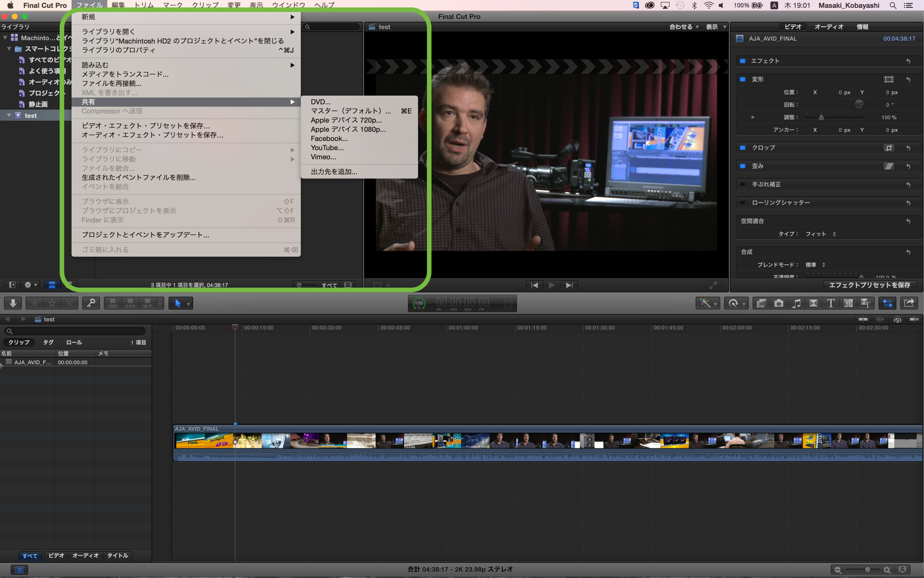The image size is (924, 578).
Task: Toggle audio skimming waveform icon
Action: tap(880, 319)
